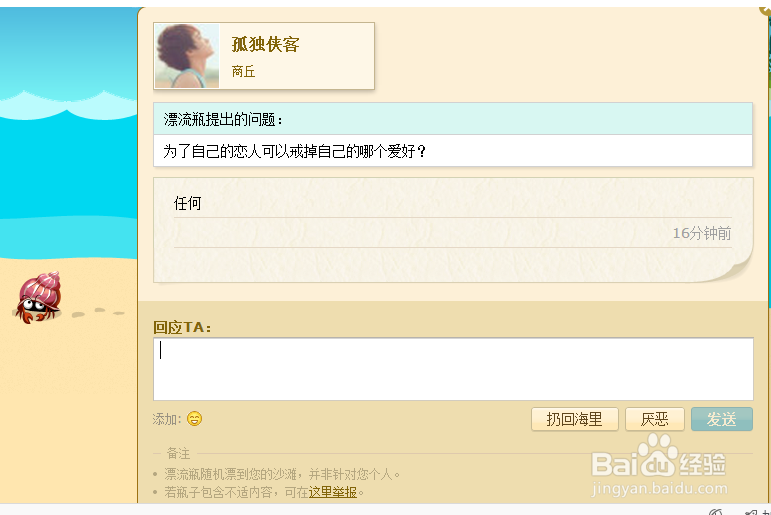Send the reply with 发送
Viewport: 771px width, 515px height.
click(x=721, y=419)
